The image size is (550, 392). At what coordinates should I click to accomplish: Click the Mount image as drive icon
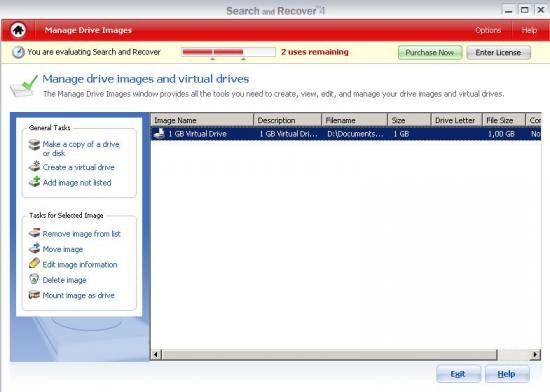pos(34,295)
